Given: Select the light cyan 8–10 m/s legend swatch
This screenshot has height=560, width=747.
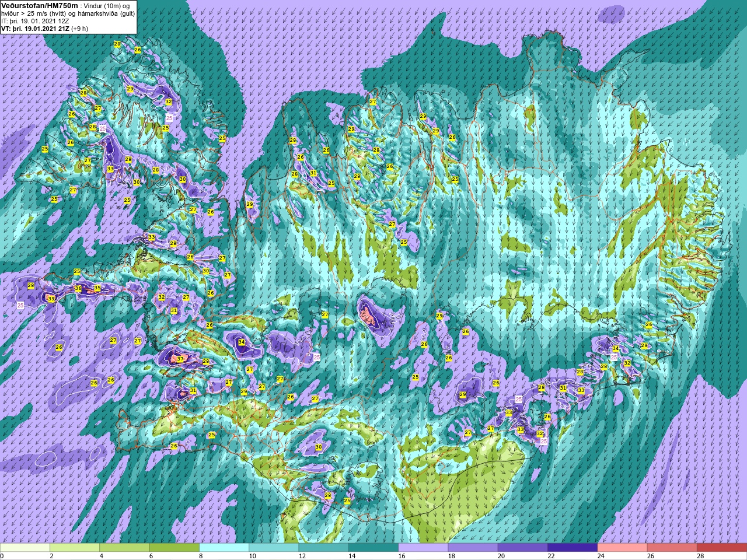Looking at the screenshot, I should pyautogui.click(x=224, y=548).
